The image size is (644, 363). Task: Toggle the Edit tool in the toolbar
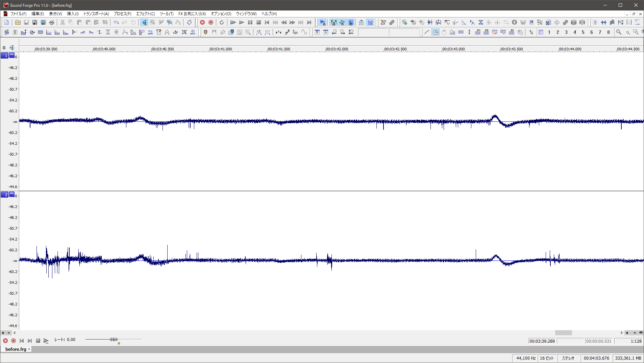pos(144,22)
